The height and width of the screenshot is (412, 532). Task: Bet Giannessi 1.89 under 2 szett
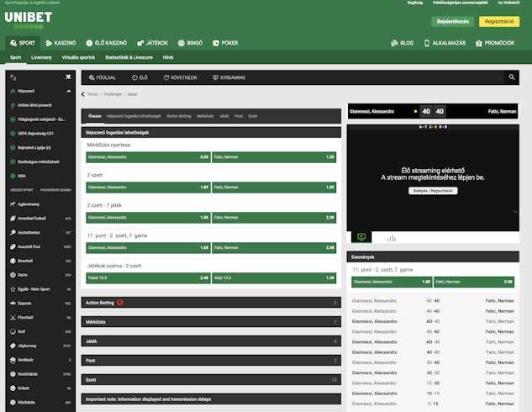pyautogui.click(x=148, y=188)
